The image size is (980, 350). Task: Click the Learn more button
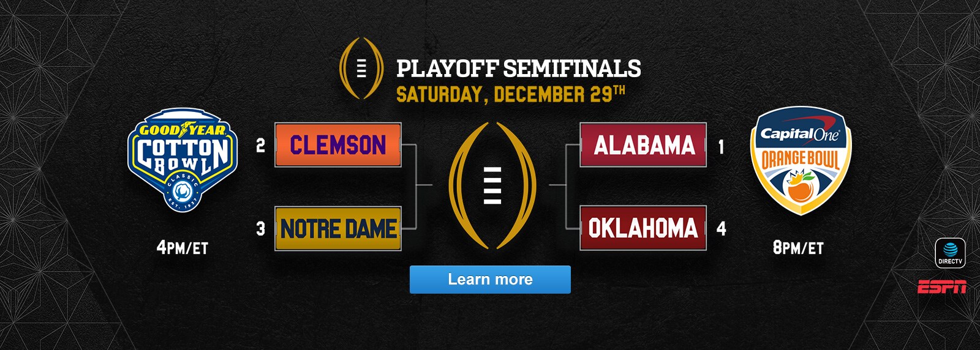coord(490,280)
